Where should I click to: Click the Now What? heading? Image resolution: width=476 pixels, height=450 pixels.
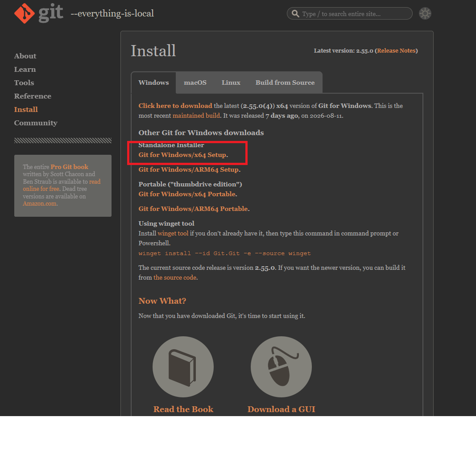[162, 301]
